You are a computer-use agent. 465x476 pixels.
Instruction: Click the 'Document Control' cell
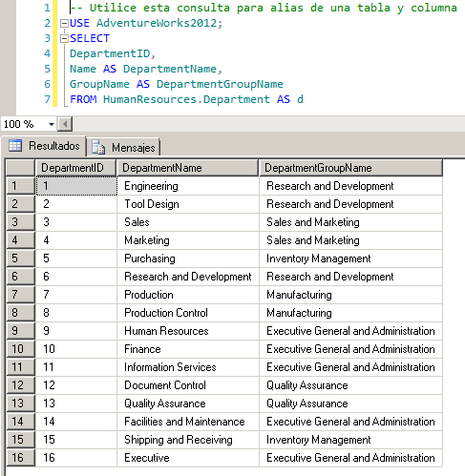(x=188, y=385)
